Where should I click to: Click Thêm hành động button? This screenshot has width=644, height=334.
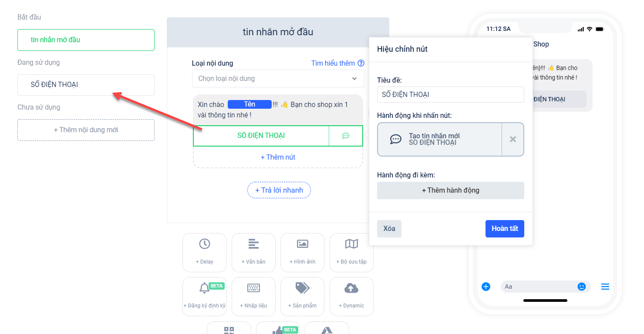click(x=450, y=190)
